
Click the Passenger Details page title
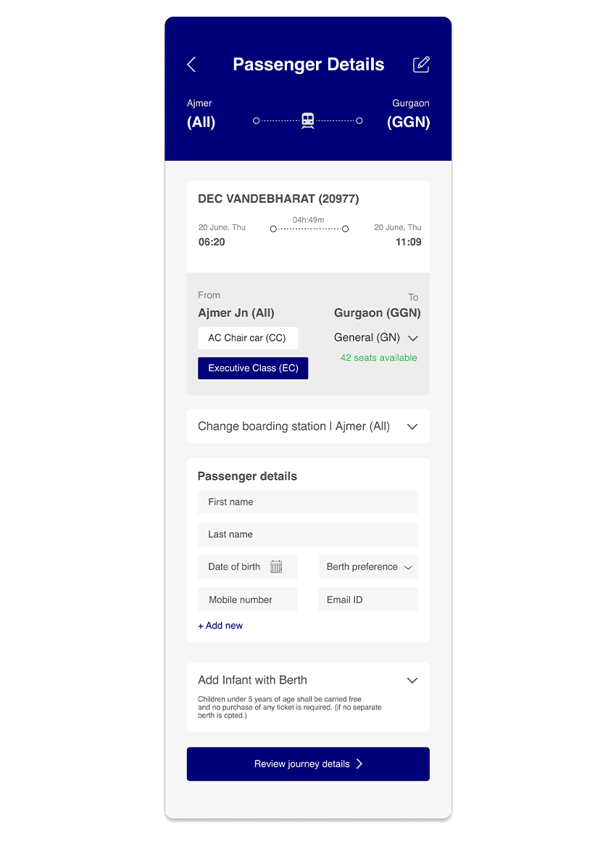[308, 65]
